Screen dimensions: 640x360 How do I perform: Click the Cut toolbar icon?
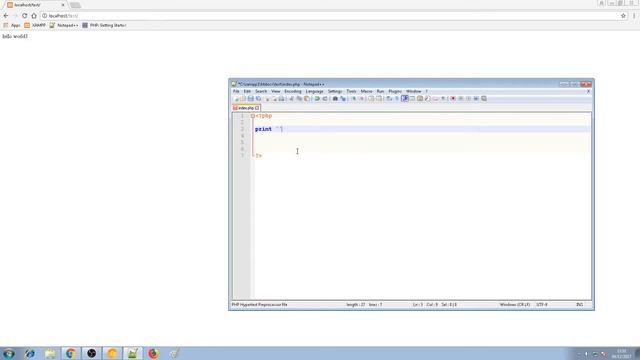[291, 98]
